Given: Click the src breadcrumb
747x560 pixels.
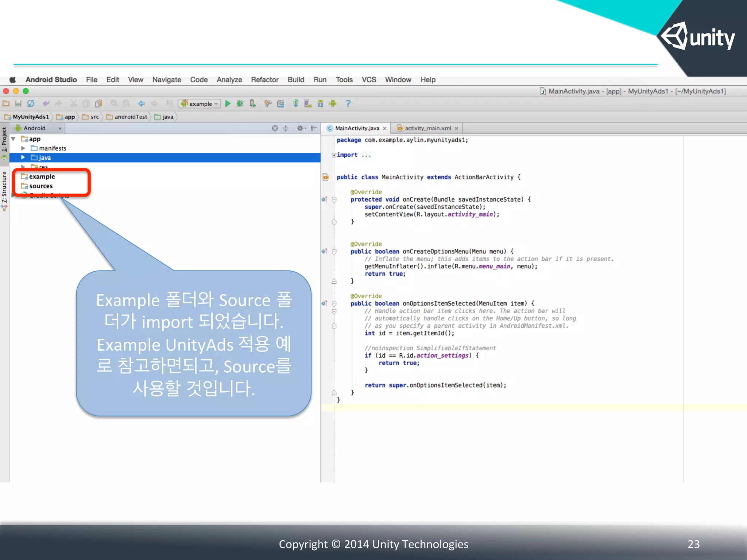Looking at the screenshot, I should [90, 117].
